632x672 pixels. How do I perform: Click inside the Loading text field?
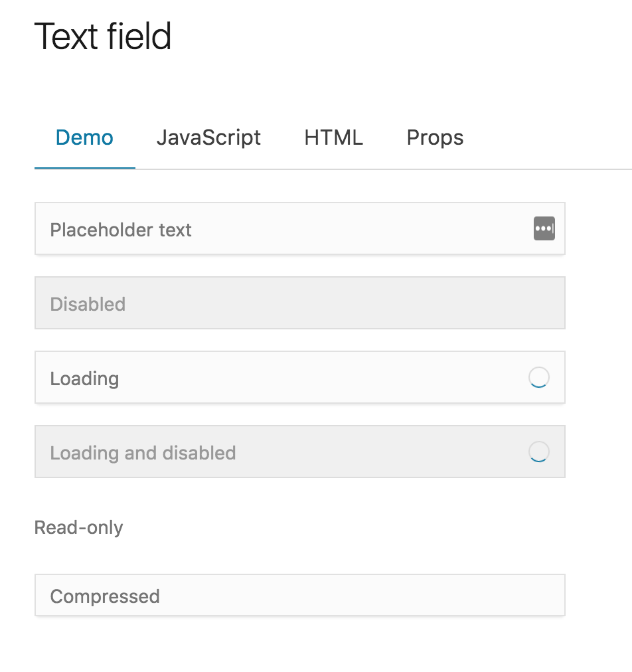click(x=266, y=377)
